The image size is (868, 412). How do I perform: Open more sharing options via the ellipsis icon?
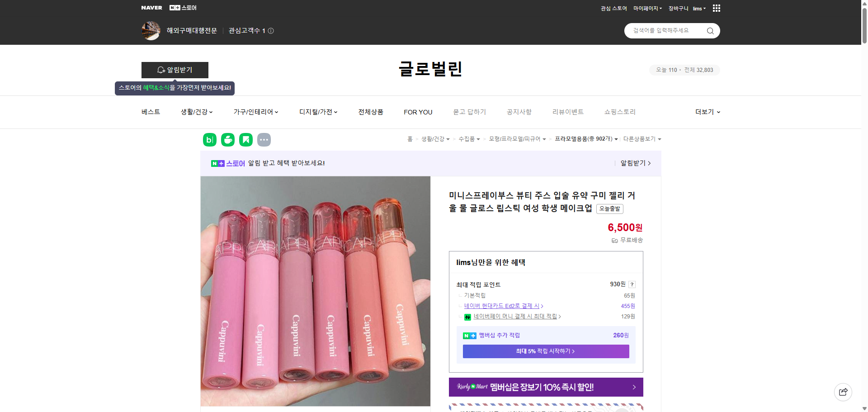coord(264,140)
